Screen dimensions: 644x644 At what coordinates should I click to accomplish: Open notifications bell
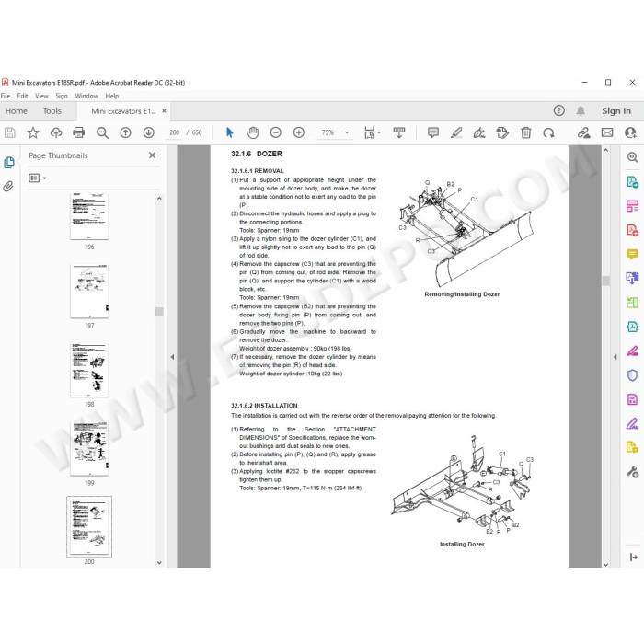pos(581,110)
